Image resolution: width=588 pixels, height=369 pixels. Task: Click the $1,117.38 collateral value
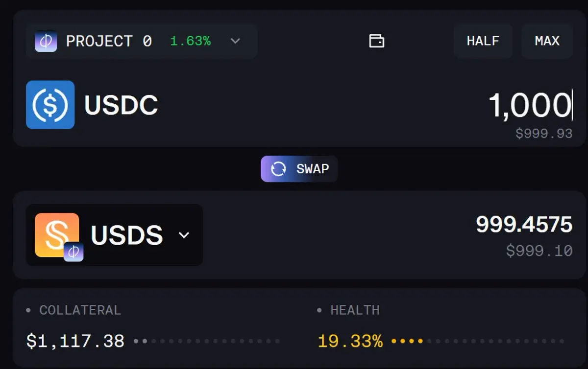tap(75, 341)
